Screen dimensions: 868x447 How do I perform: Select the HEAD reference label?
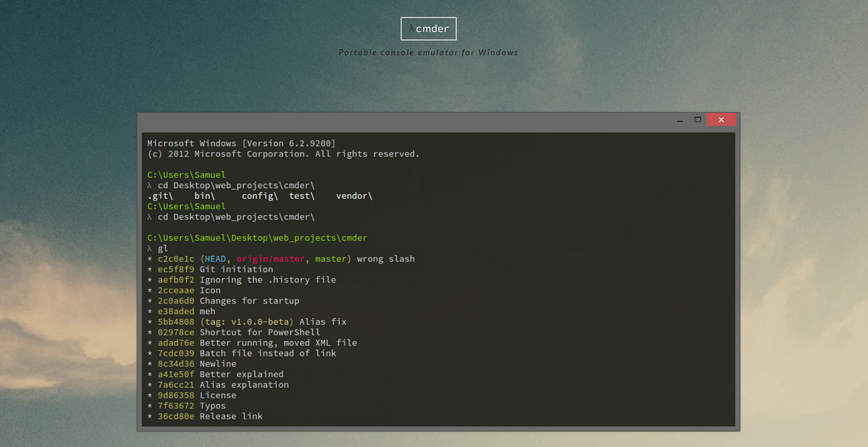click(x=214, y=258)
